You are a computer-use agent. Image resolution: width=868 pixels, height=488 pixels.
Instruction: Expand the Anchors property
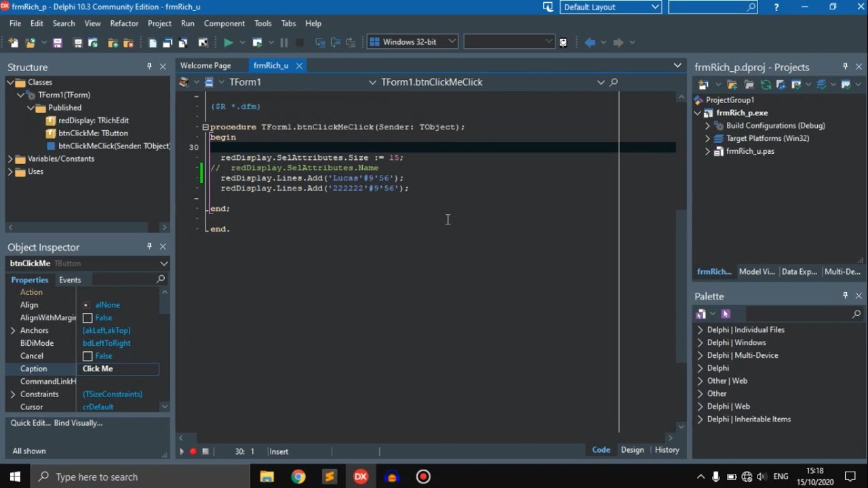[x=12, y=331]
